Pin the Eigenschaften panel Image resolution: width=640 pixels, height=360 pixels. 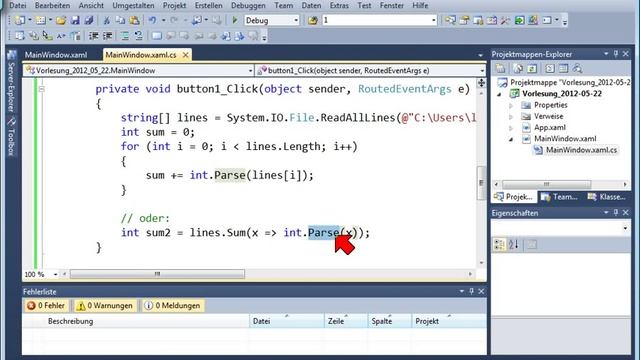[x=616, y=212]
